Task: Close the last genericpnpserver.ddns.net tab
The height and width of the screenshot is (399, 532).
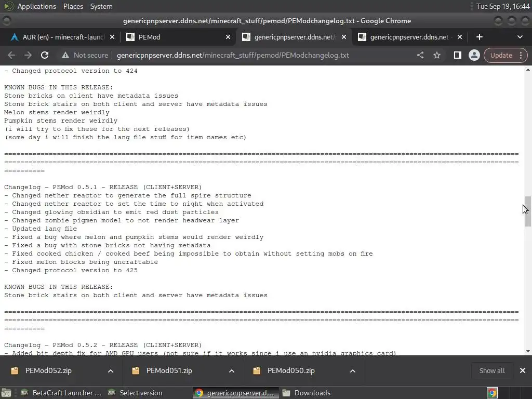Action: [x=460, y=37]
